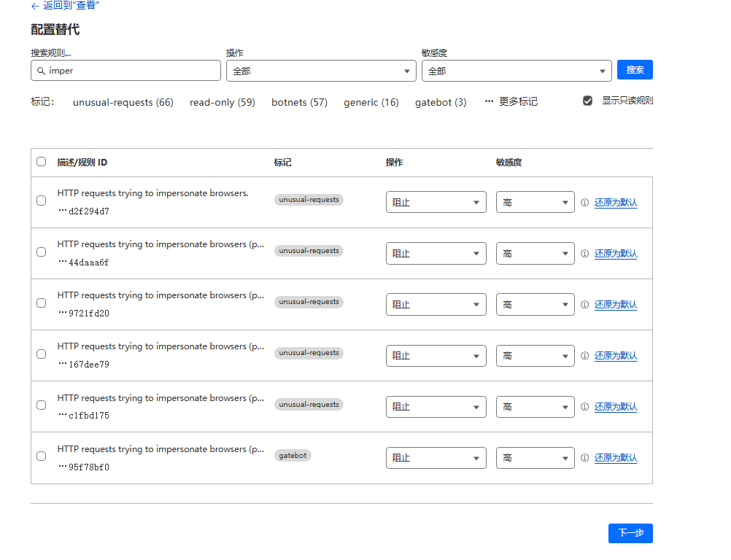Show 更多标记 tag options
This screenshot has height=560, width=731.
pos(511,102)
